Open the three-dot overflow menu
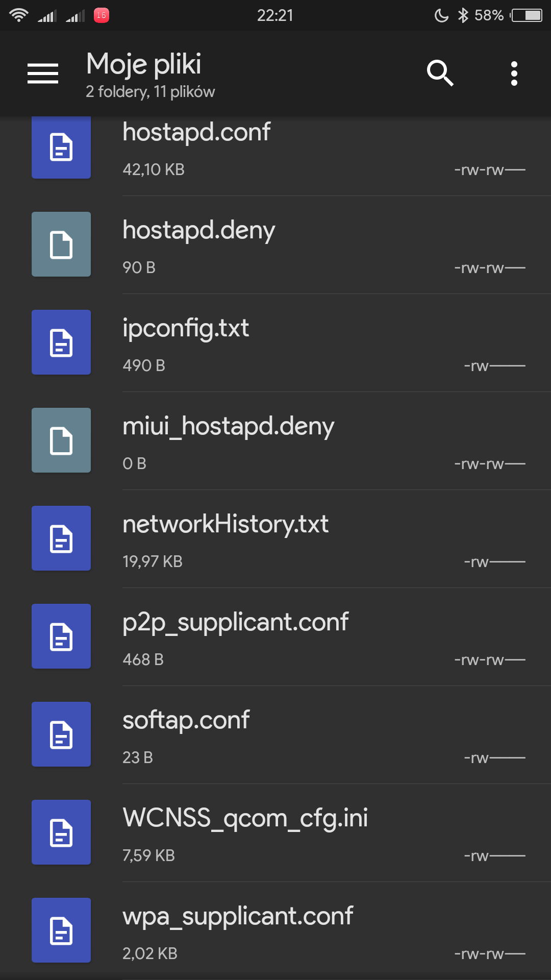 [514, 73]
